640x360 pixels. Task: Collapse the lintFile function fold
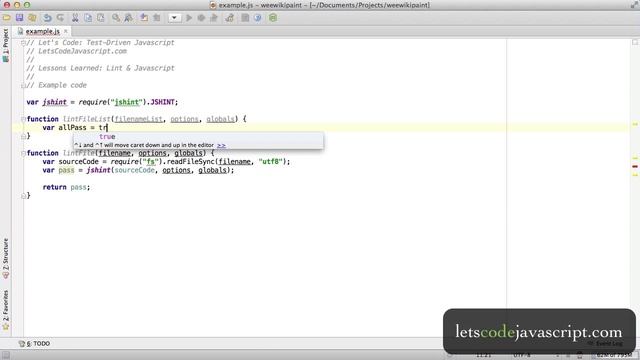pos(23,153)
